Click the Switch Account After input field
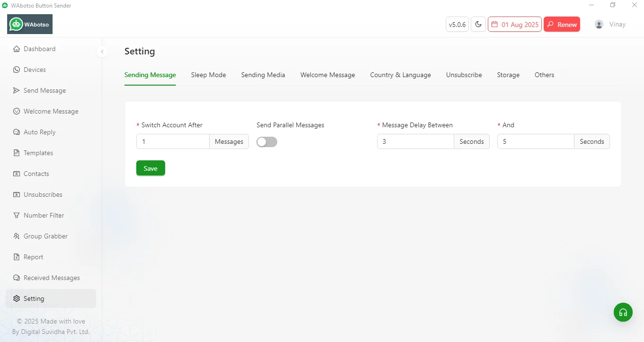 pos(173,141)
